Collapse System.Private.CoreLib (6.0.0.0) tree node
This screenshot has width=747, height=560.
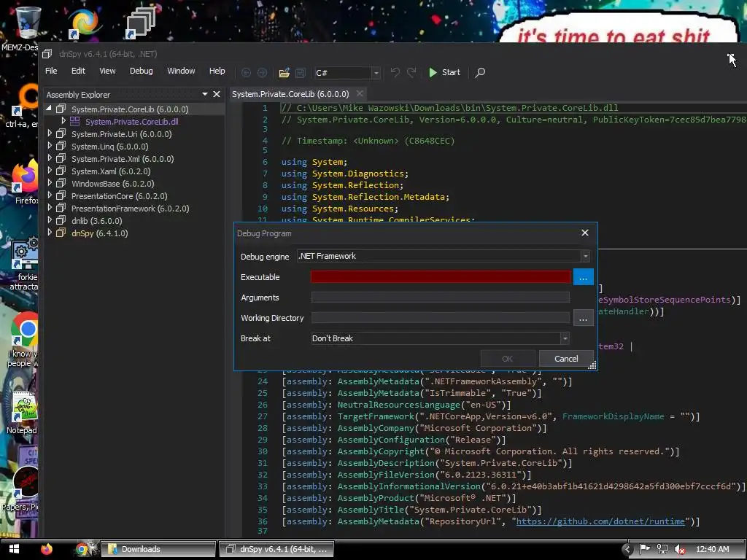[x=49, y=109]
